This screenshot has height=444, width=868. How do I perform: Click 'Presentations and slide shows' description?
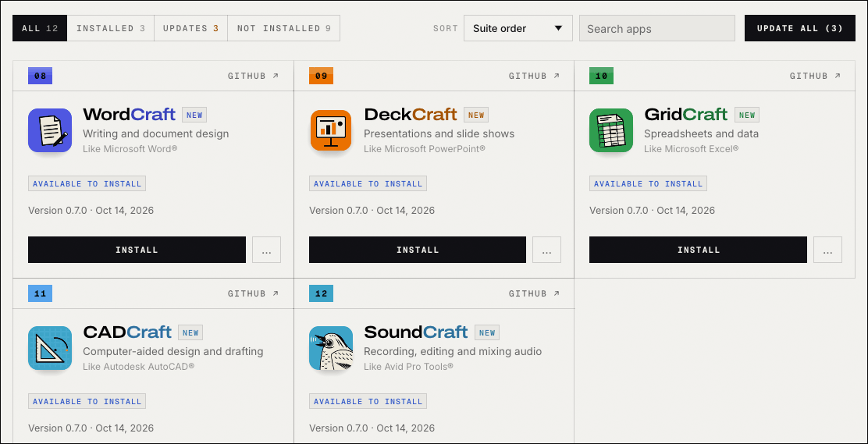[439, 134]
